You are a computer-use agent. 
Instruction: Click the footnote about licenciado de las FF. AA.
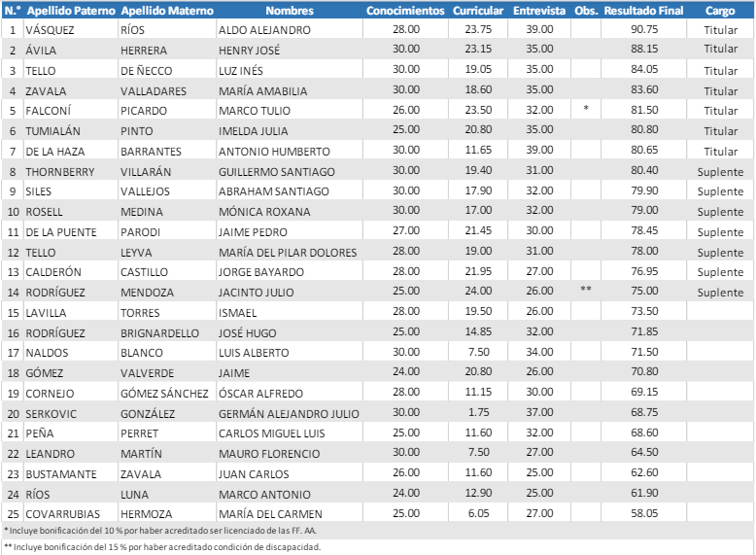pos(160,531)
